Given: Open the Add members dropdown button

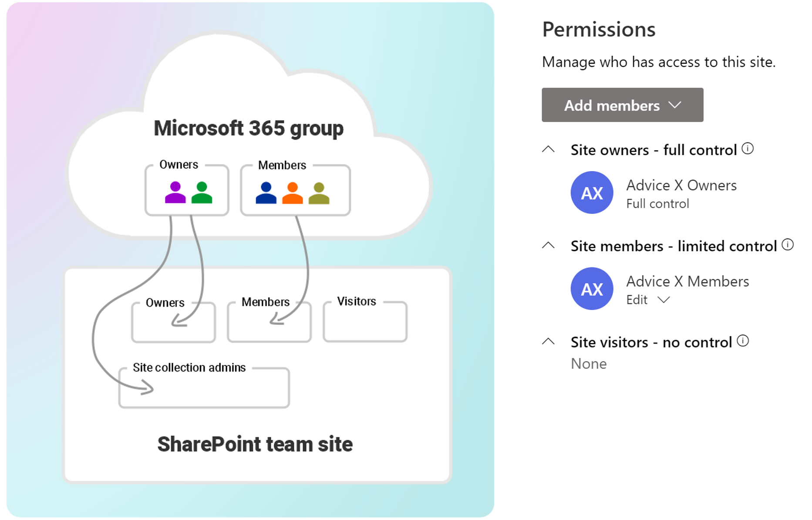Looking at the screenshot, I should tap(622, 105).
